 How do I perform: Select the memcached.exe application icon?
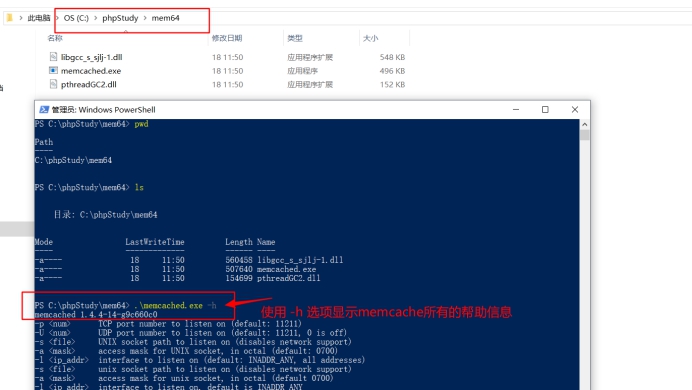(53, 71)
